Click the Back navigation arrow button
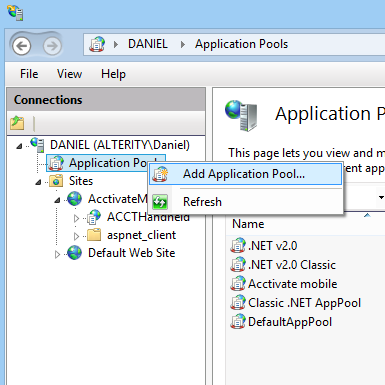 (x=22, y=45)
